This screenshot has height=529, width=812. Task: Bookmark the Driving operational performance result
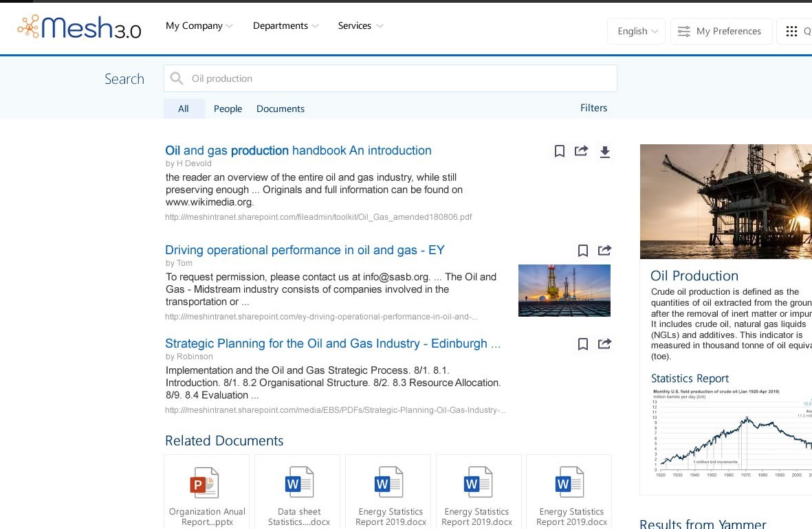coord(583,251)
